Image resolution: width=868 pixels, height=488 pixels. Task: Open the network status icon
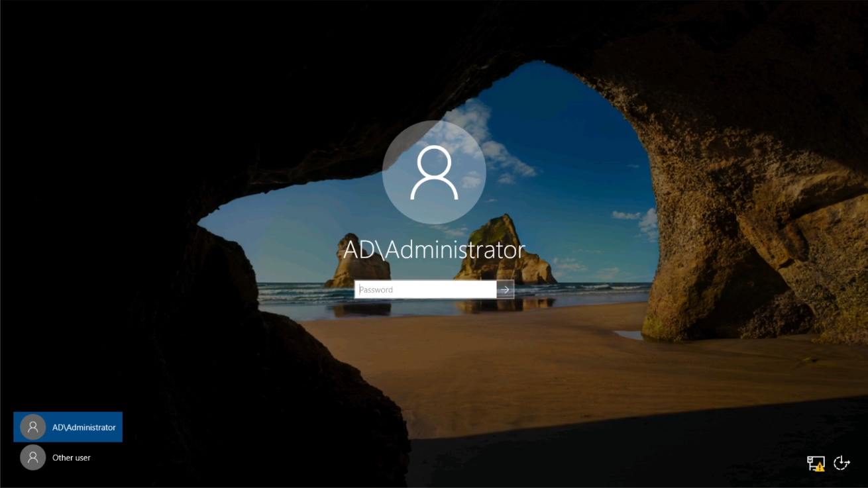click(816, 463)
